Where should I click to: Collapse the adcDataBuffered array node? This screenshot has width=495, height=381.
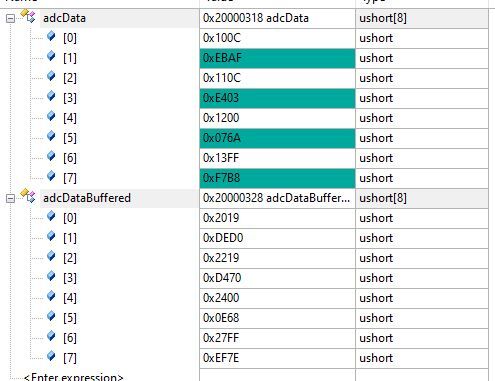pos(10,198)
